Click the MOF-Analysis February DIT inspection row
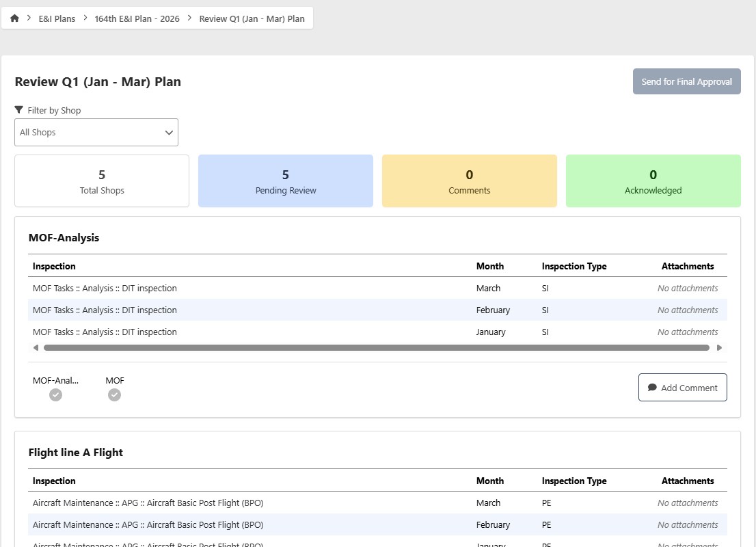756x547 pixels. 377,310
